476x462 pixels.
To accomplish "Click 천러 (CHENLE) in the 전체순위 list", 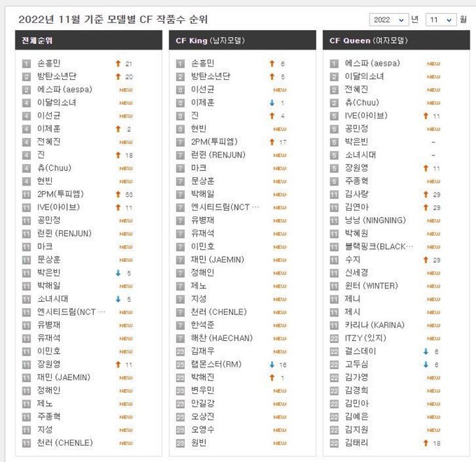I will point(65,442).
